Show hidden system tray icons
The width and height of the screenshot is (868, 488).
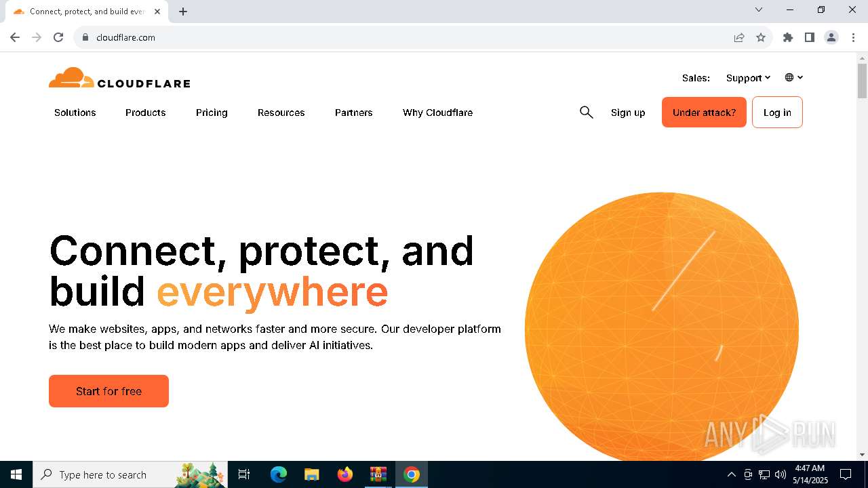click(731, 474)
